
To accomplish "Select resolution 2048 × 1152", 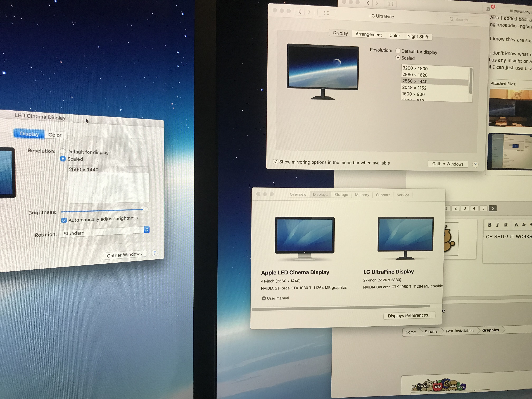I will click(x=435, y=88).
